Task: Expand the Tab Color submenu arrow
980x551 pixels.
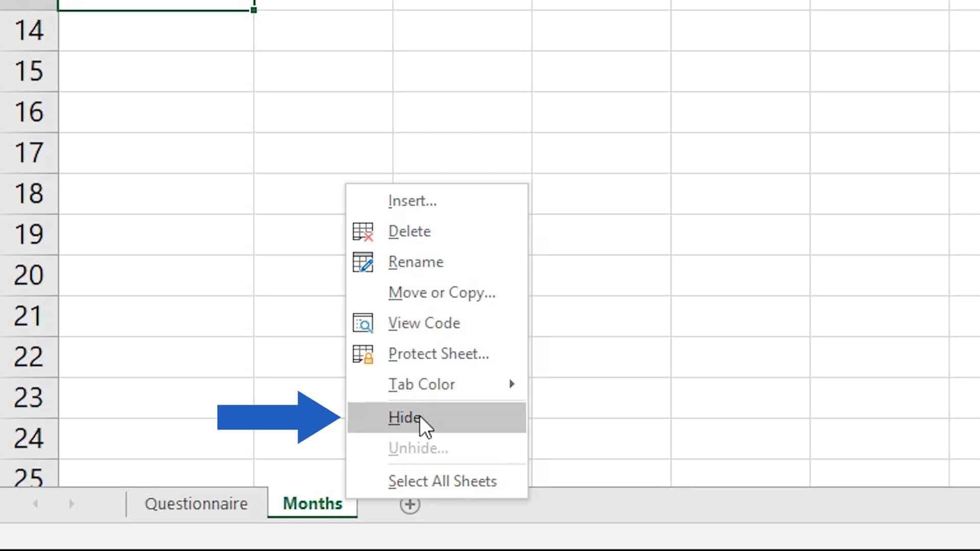Action: coord(511,384)
